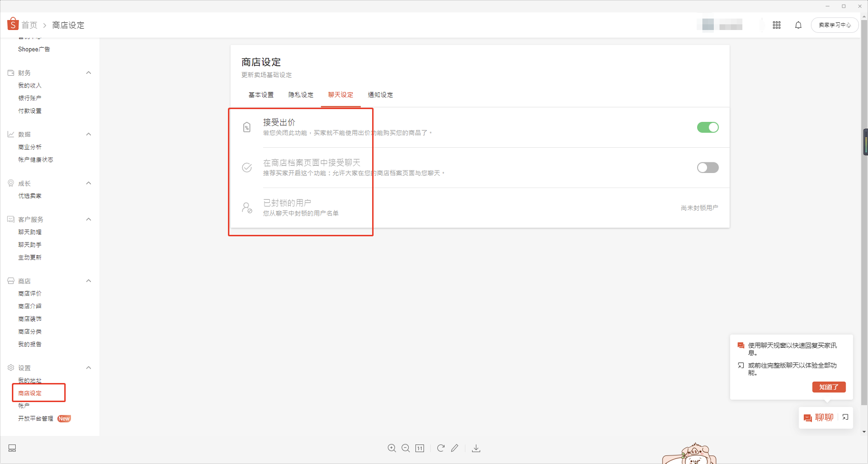Switch to the 通知设定 tab

point(380,95)
